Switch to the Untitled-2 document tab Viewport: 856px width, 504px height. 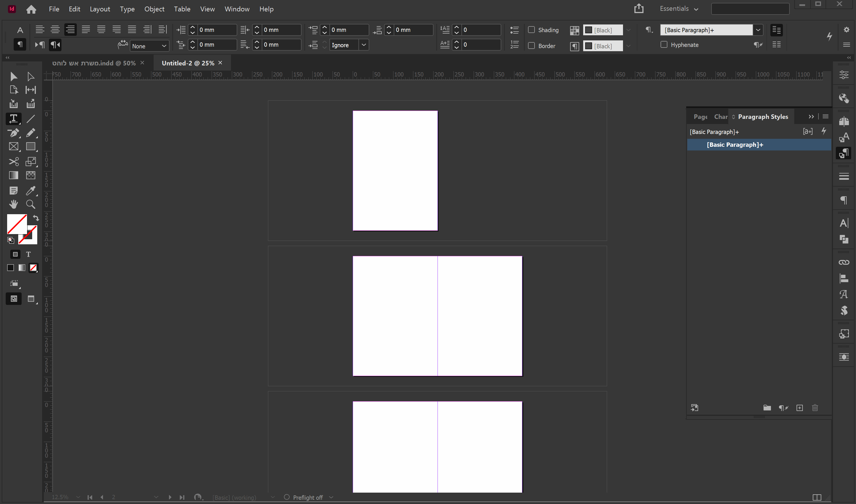click(188, 63)
